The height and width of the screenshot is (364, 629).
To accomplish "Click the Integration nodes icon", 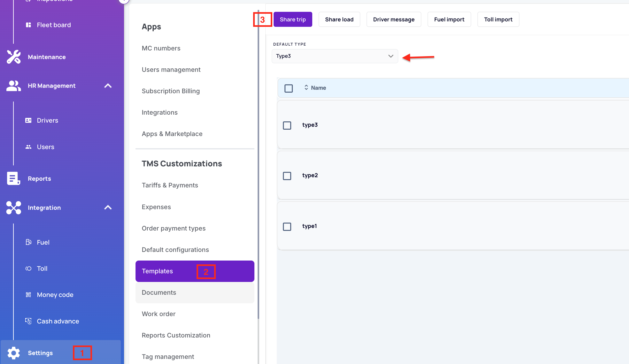I will coord(14,208).
